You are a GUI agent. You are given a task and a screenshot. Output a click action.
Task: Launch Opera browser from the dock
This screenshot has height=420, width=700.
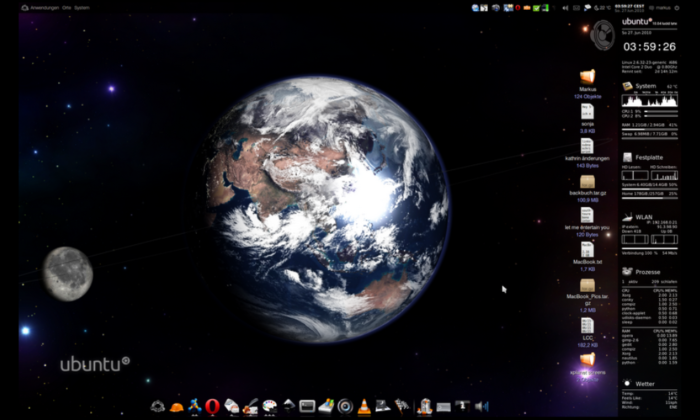212,406
